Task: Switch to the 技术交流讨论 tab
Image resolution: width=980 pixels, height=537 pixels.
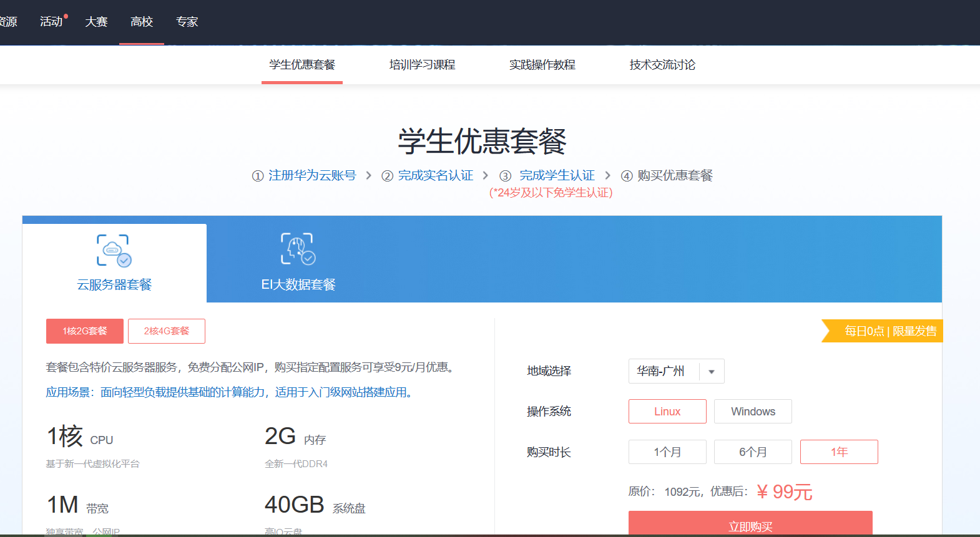Action: click(x=662, y=65)
